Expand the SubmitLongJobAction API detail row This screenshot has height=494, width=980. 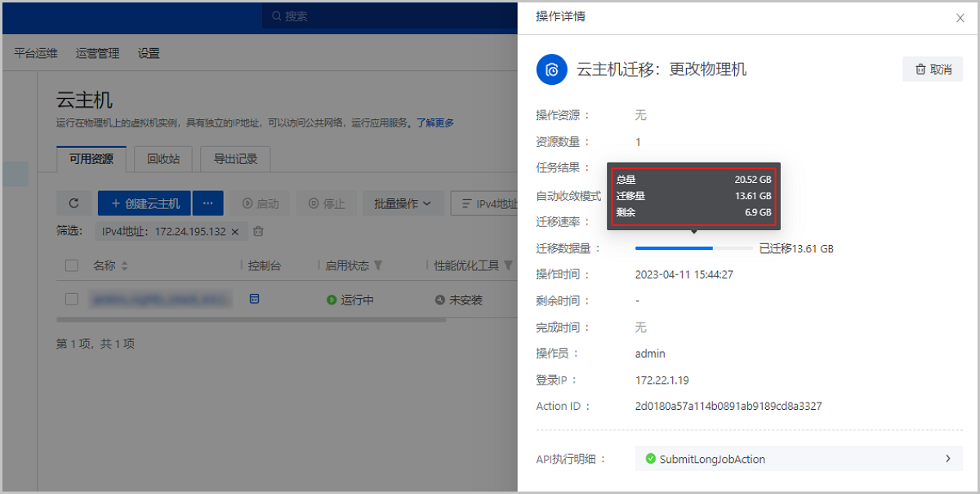(x=799, y=459)
